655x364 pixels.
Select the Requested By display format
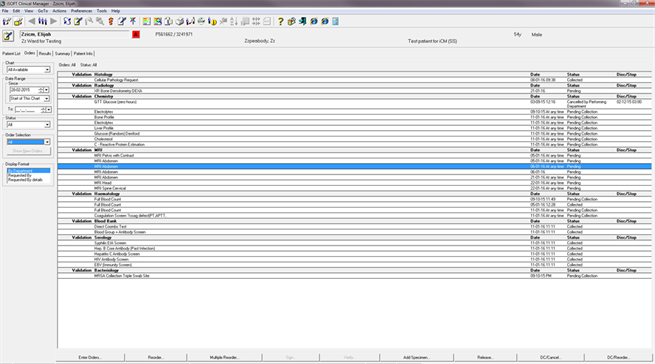[x=20, y=176]
